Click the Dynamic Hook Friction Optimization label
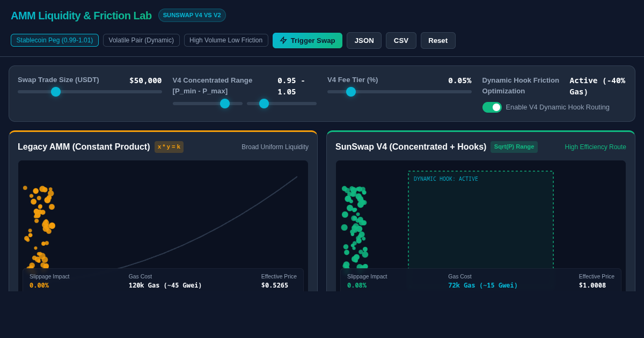644x338 pixels. click(x=521, y=86)
